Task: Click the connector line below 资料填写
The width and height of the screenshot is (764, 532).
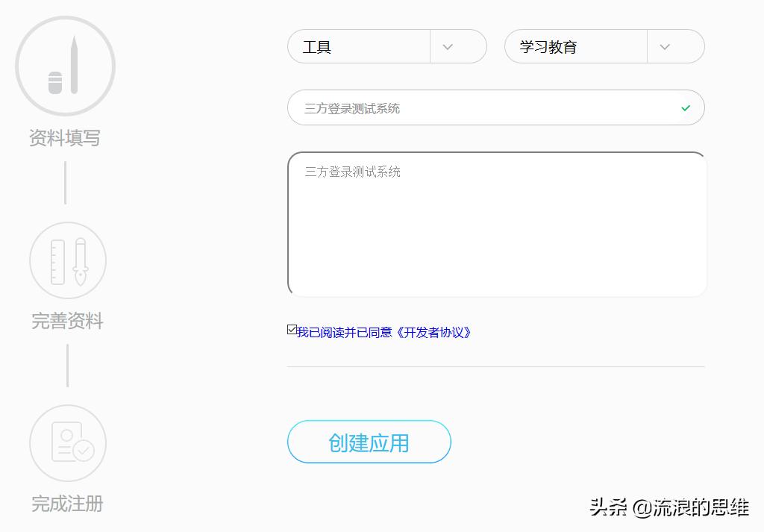Action: tap(65, 183)
